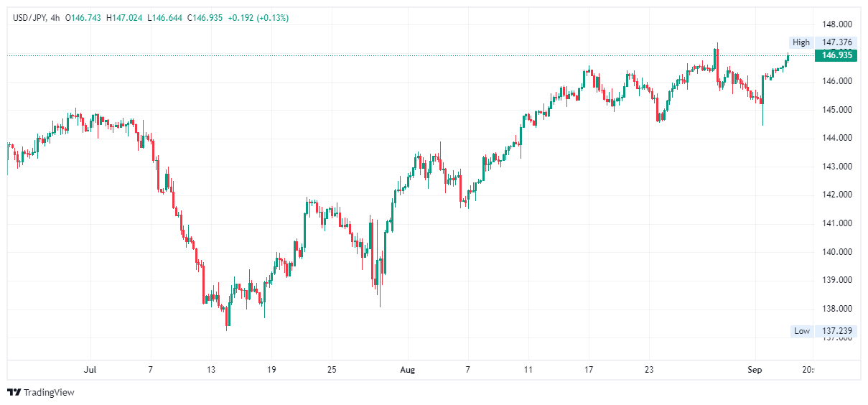Viewport: 868px width, 405px height.
Task: Click the Jul marker on the time axis
Action: pyautogui.click(x=90, y=371)
